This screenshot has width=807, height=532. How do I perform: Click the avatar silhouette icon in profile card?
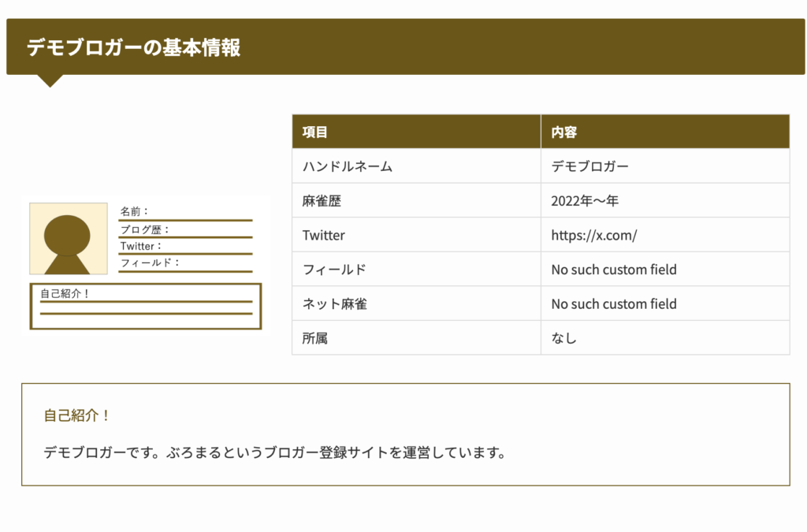(68, 239)
